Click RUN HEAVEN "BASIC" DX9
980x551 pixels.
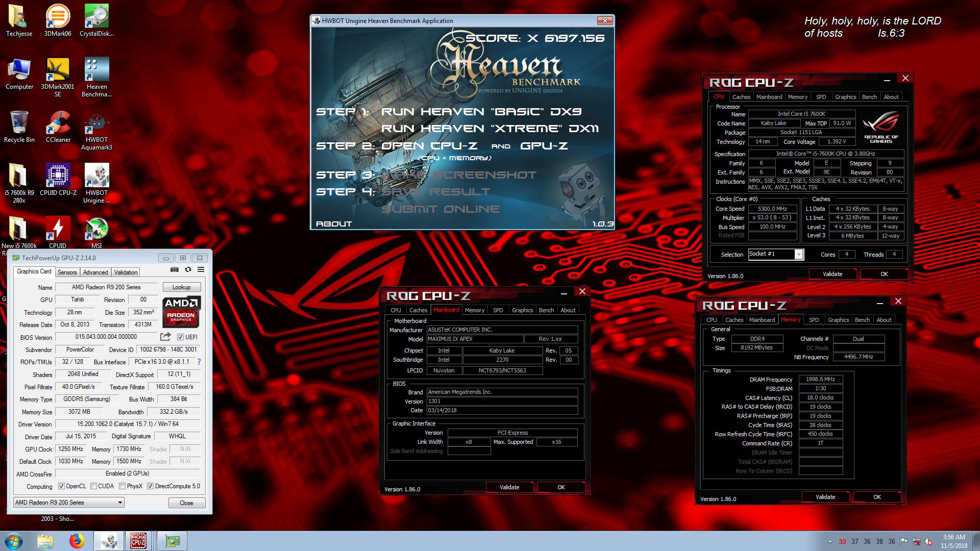click(x=481, y=112)
